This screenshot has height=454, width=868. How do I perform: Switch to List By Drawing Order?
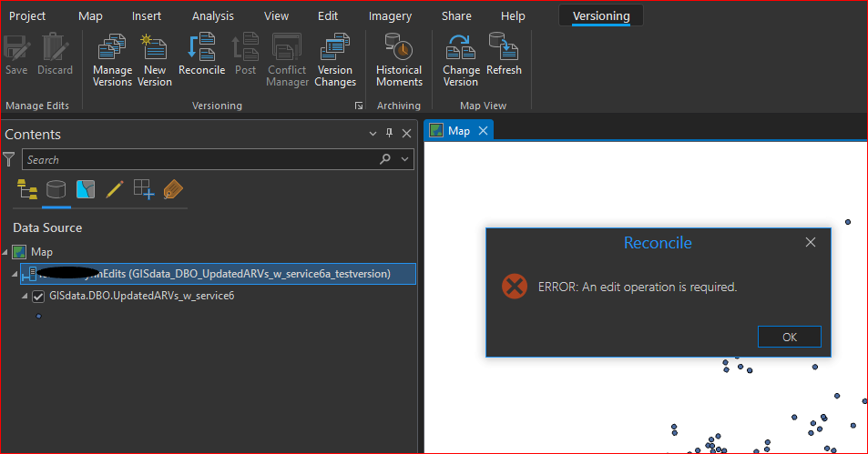[26, 189]
